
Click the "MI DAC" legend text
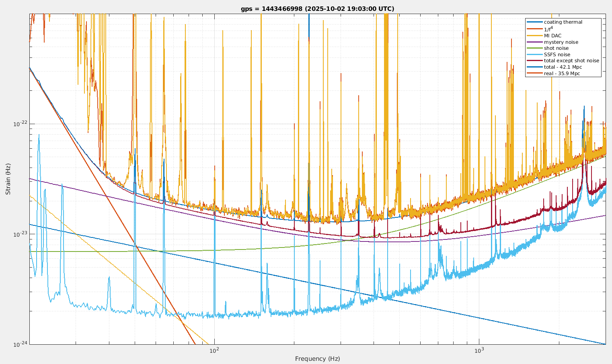[x=552, y=35]
